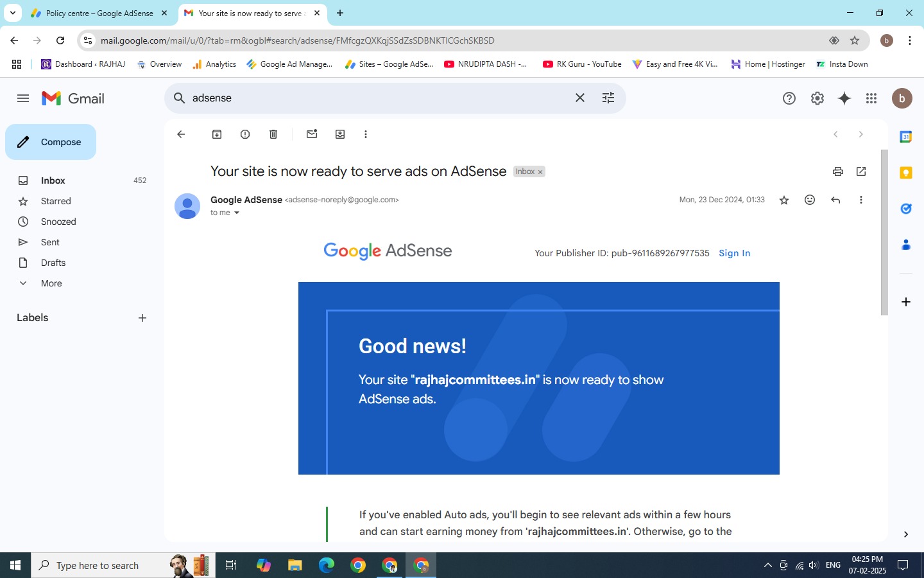Open Google Tasks side panel

(906, 209)
